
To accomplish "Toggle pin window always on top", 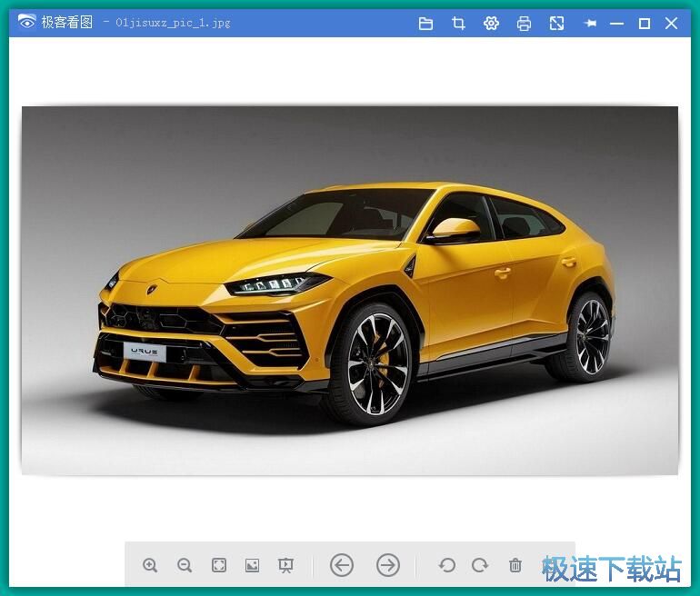I will (590, 24).
